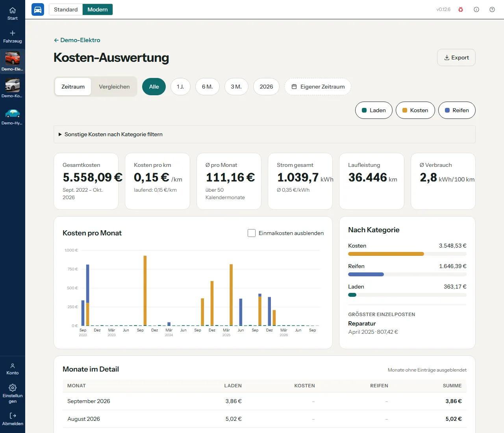Image resolution: width=504 pixels, height=433 pixels.
Task: Choose the 6 M. time range
Action: point(208,87)
